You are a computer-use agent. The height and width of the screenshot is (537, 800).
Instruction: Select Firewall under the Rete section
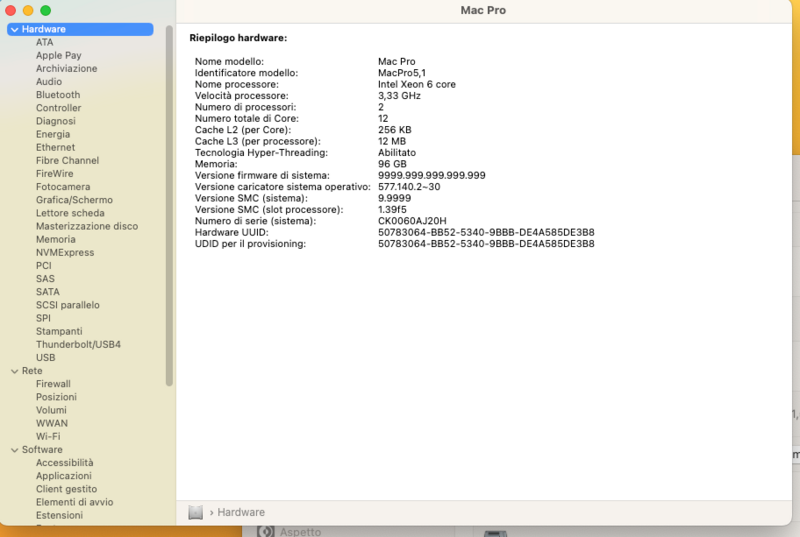pos(53,384)
